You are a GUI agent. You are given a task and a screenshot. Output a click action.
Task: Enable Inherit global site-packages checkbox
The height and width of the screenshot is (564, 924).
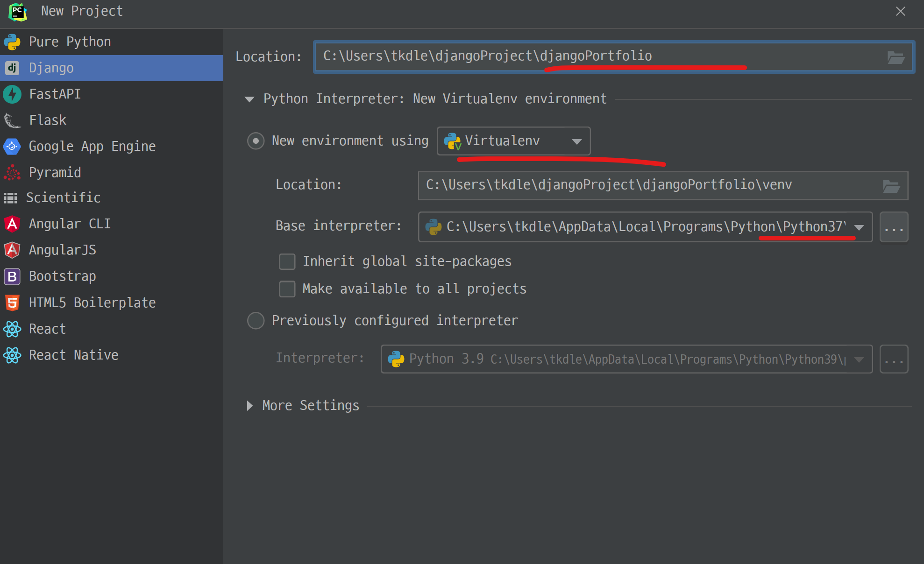click(x=287, y=261)
